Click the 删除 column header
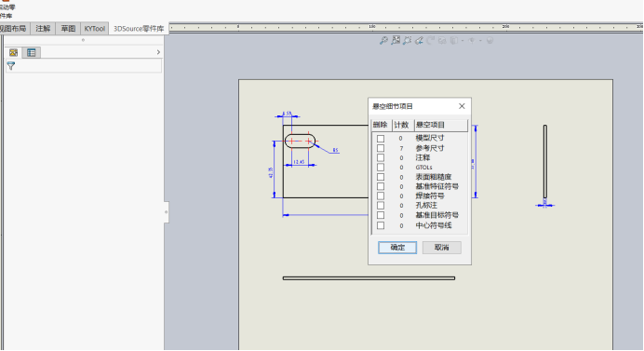The width and height of the screenshot is (644, 351). [382, 125]
